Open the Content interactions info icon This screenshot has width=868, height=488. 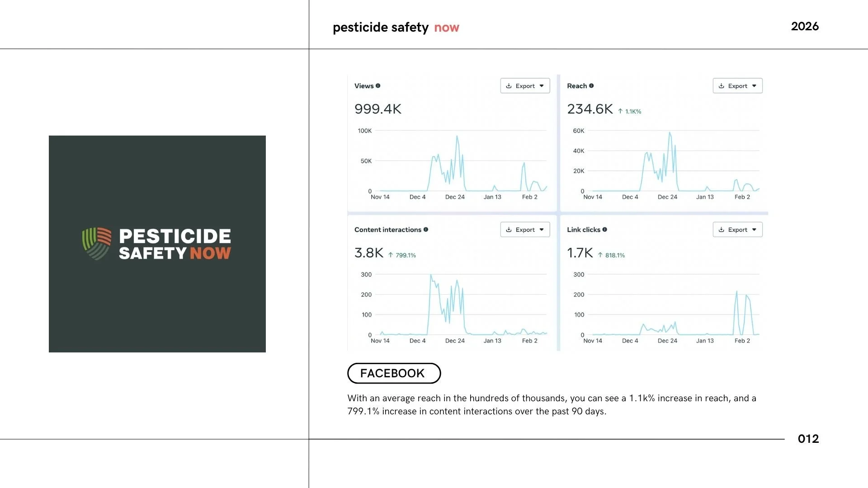(x=426, y=230)
